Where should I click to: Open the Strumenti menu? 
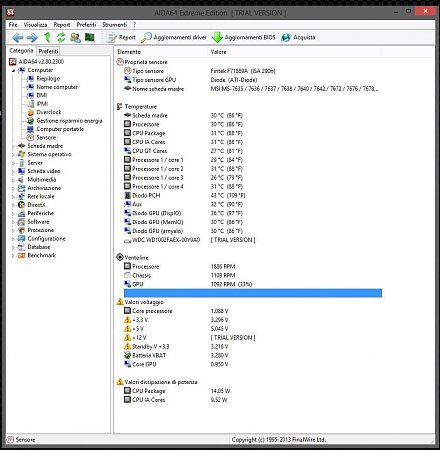pos(115,25)
